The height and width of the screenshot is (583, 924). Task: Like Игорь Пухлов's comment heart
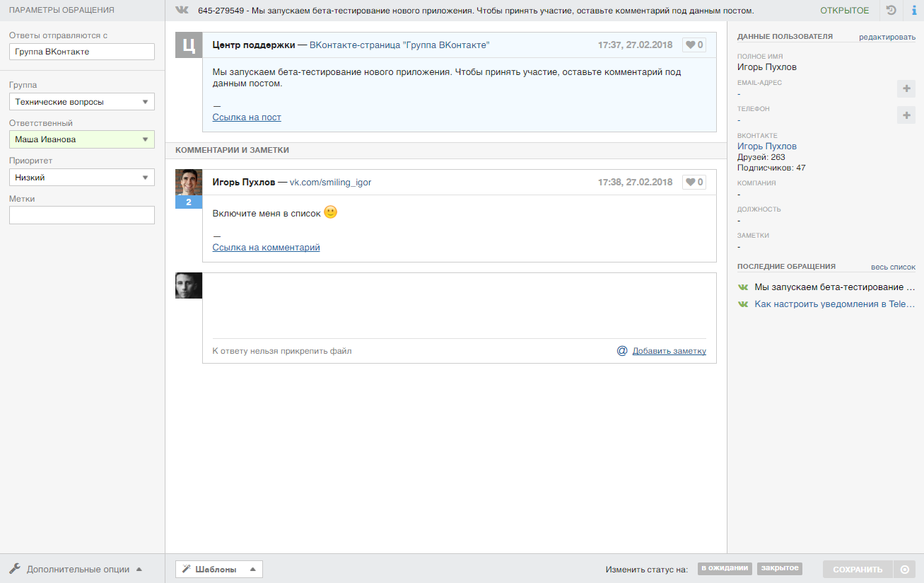(694, 182)
